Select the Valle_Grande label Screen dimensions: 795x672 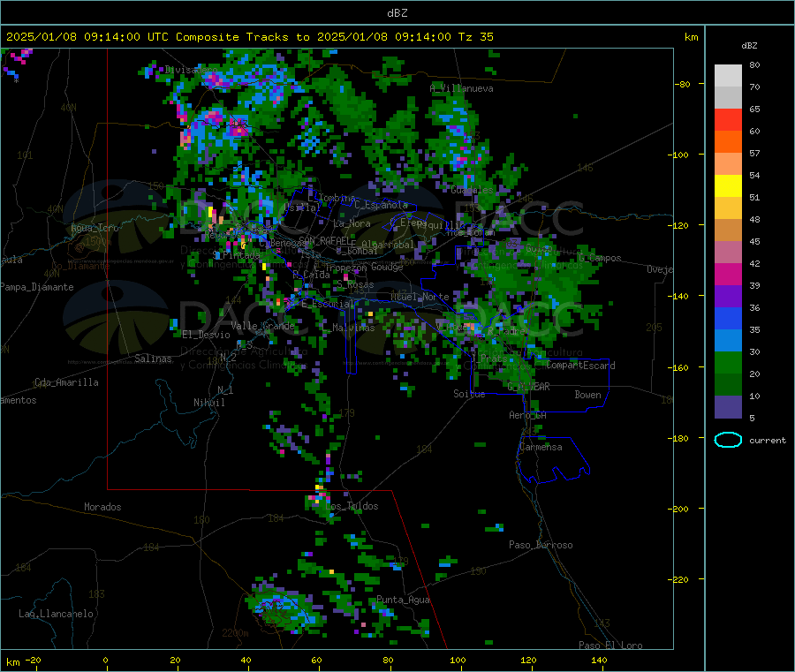(x=262, y=326)
